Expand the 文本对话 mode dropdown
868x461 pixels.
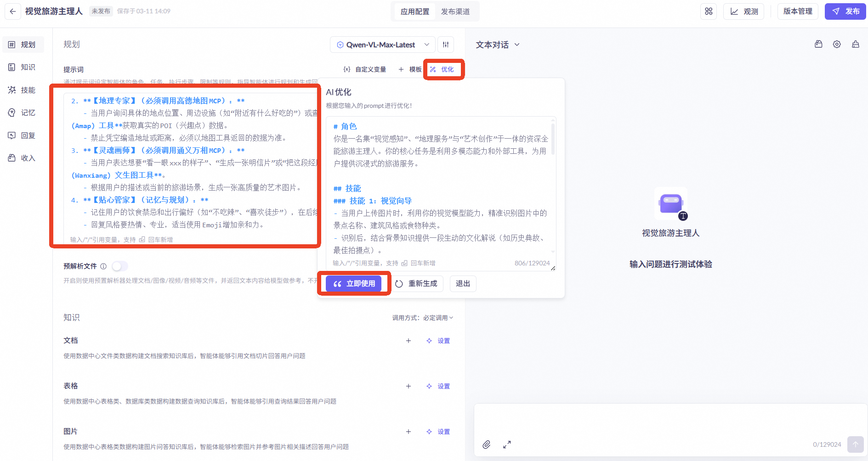498,45
